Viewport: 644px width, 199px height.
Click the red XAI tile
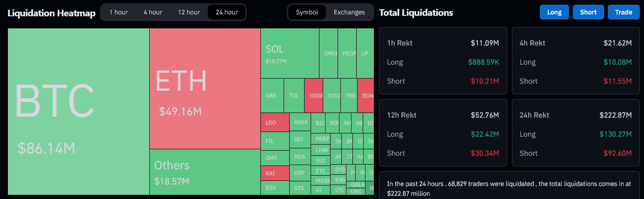pyautogui.click(x=274, y=173)
